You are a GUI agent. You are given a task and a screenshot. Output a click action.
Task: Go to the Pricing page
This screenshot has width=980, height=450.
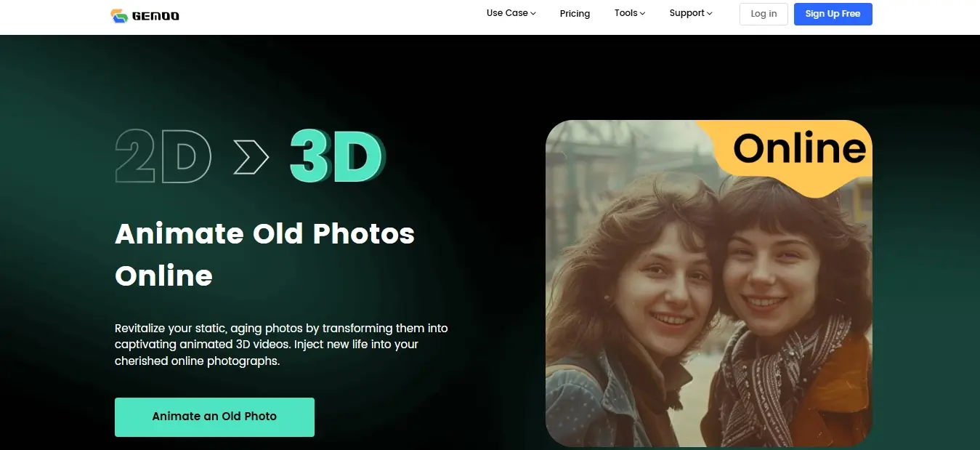575,14
